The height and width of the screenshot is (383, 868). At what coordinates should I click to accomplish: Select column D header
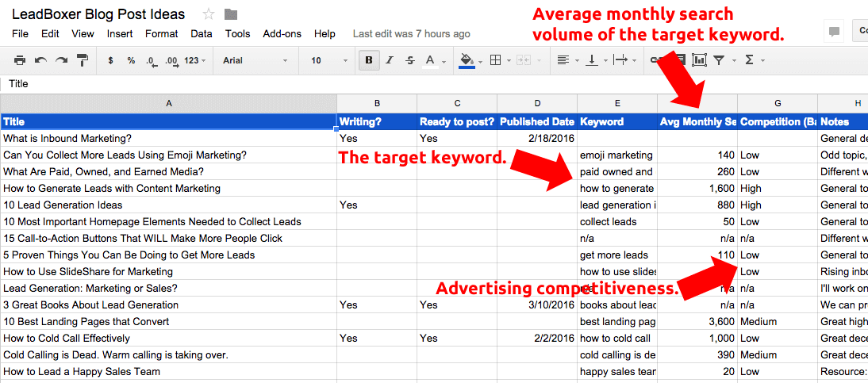click(537, 104)
